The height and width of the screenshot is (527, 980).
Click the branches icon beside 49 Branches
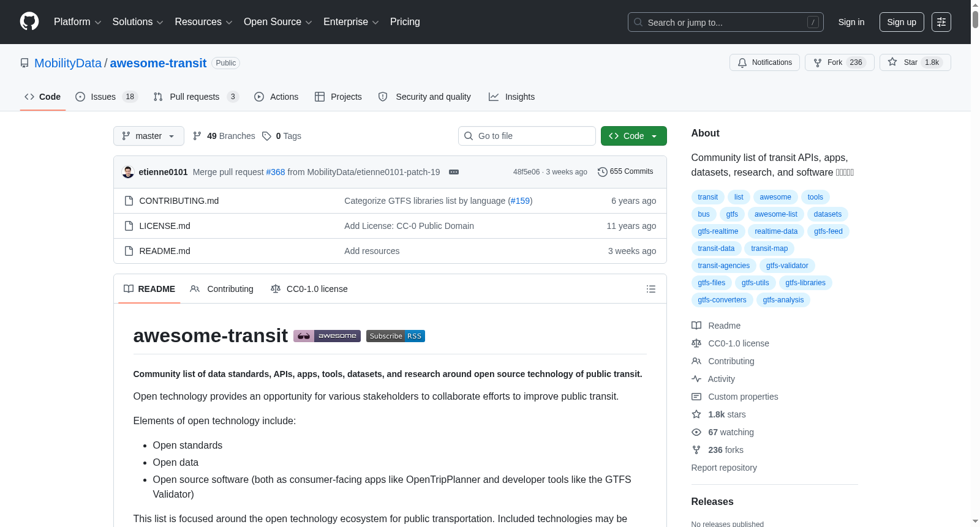tap(197, 136)
